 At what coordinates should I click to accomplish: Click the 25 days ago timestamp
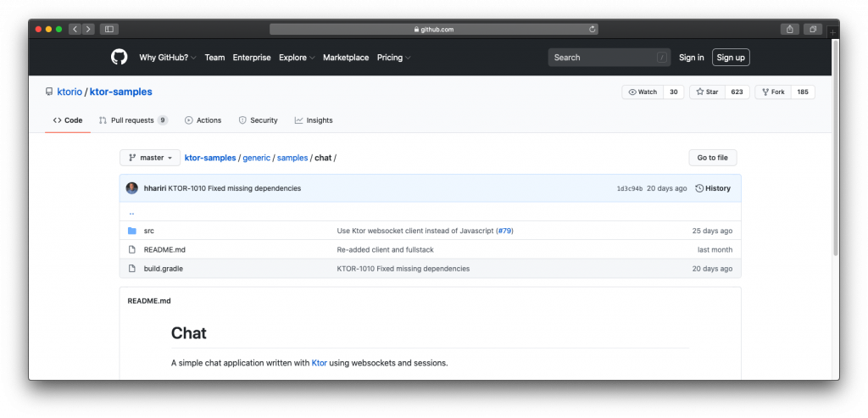(x=712, y=231)
